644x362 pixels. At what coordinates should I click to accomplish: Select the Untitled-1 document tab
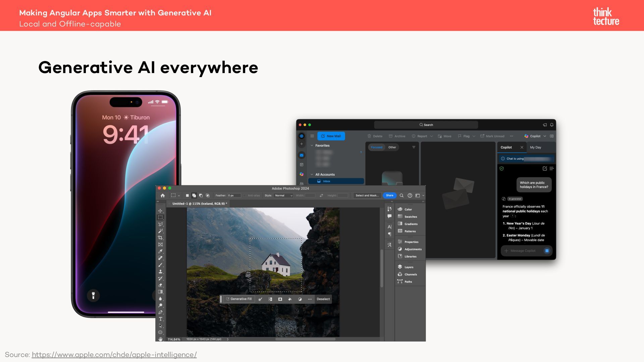point(199,203)
